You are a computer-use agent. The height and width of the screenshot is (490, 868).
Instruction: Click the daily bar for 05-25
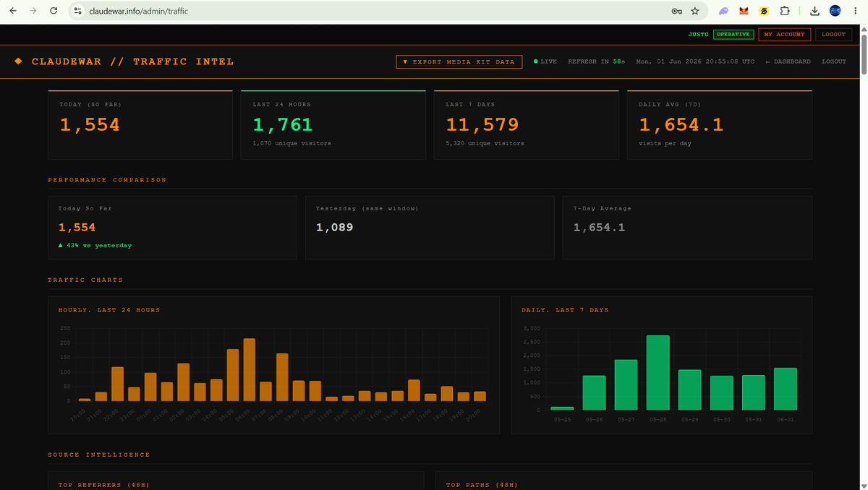pyautogui.click(x=562, y=408)
